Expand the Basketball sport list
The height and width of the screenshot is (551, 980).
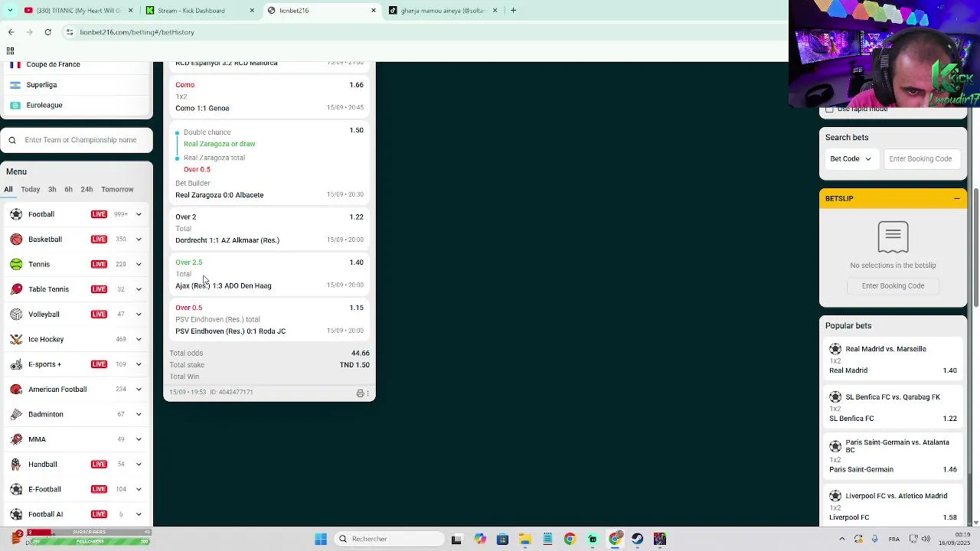click(x=139, y=240)
